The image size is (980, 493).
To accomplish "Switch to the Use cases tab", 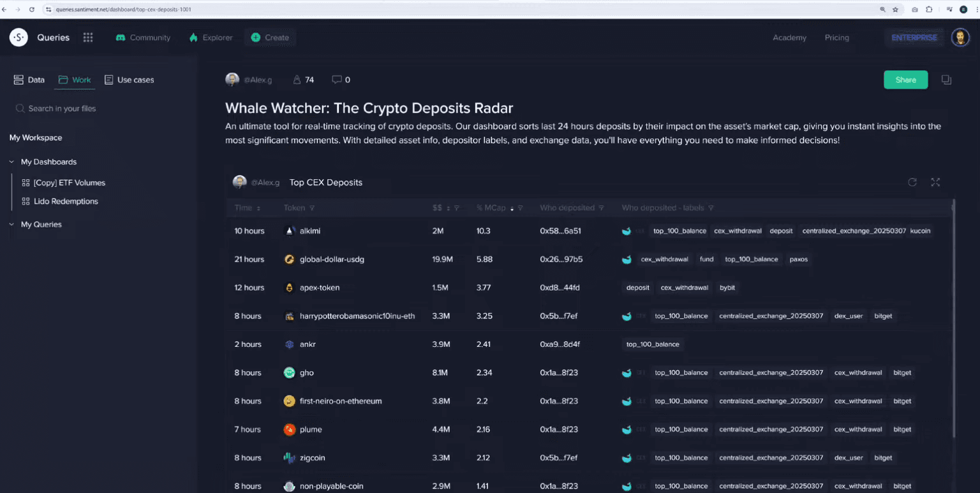I will pos(129,80).
